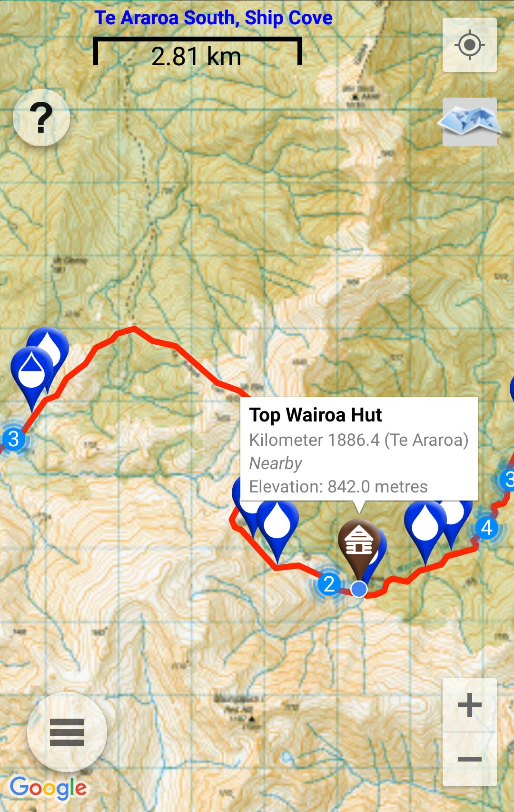514x812 pixels.
Task: Tap the waypoint cluster labeled 4
Action: pos(486,528)
